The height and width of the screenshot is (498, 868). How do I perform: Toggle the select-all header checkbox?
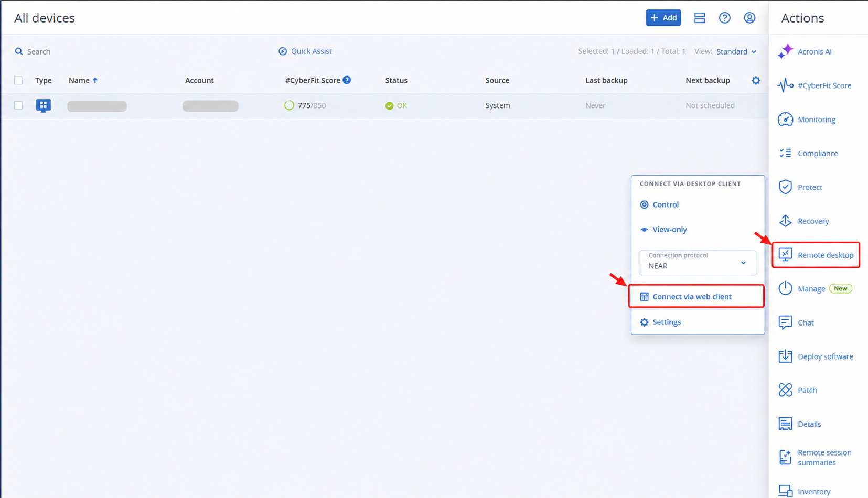coord(18,80)
